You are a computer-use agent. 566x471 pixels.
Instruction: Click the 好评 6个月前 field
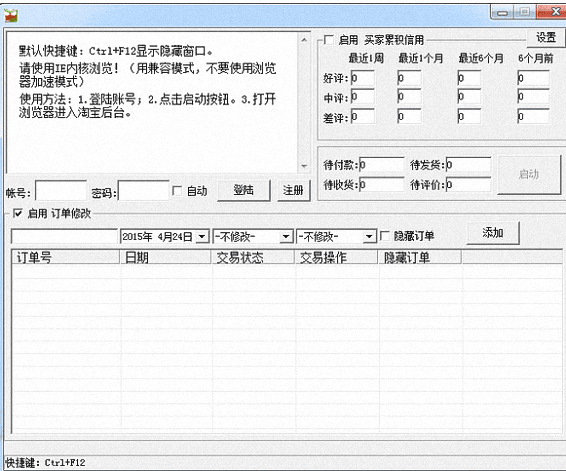(533, 78)
